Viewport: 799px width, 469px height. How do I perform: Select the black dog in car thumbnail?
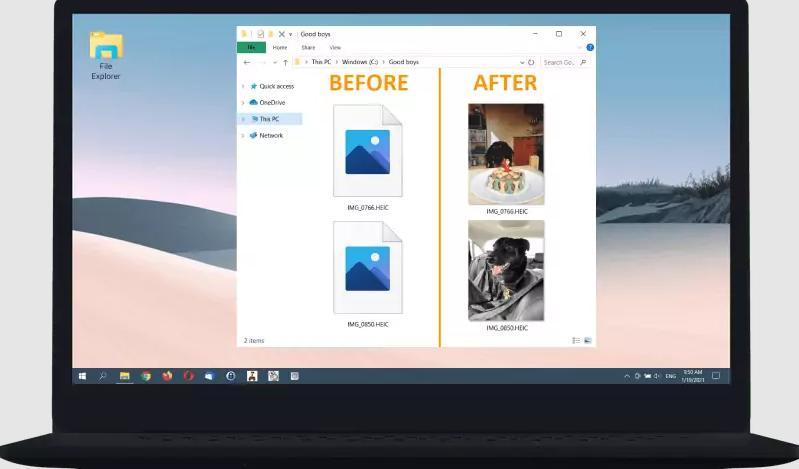click(506, 271)
